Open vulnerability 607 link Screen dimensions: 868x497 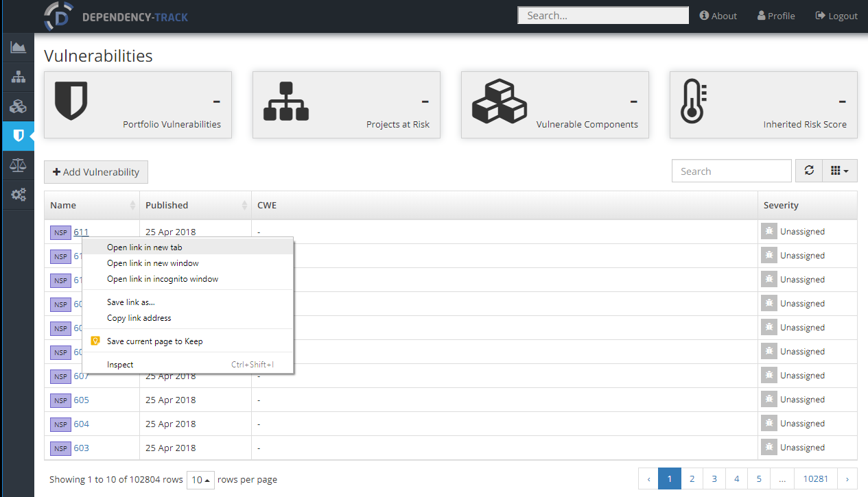81,376
